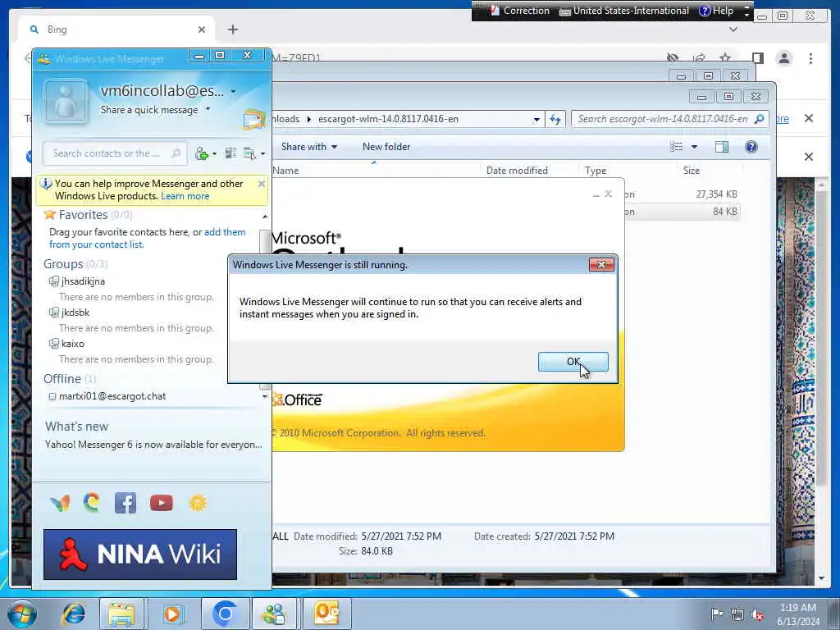Dismiss the improve Messenger info bar
The image size is (840, 630).
[x=262, y=184]
